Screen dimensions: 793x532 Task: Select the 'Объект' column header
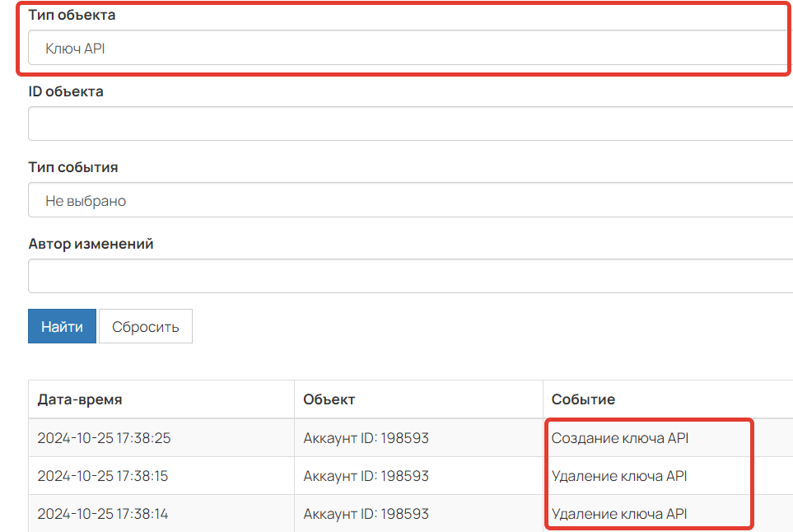tap(329, 399)
